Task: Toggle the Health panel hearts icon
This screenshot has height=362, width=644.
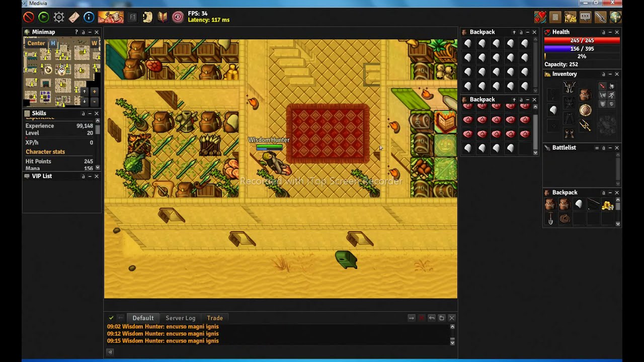Action: (x=540, y=18)
